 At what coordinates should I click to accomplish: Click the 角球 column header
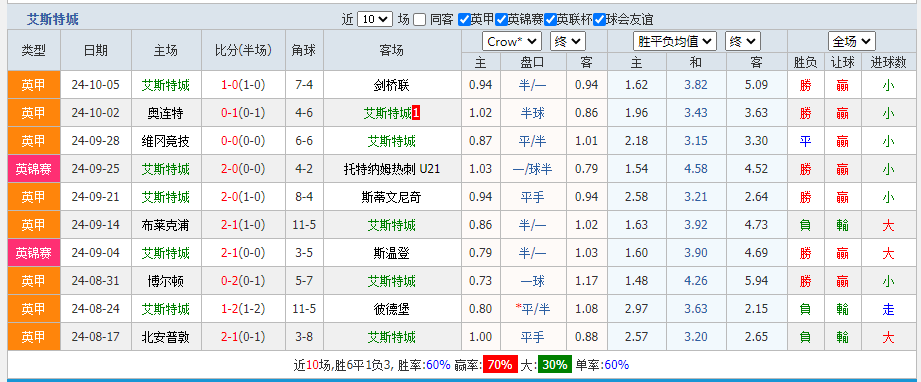click(304, 51)
